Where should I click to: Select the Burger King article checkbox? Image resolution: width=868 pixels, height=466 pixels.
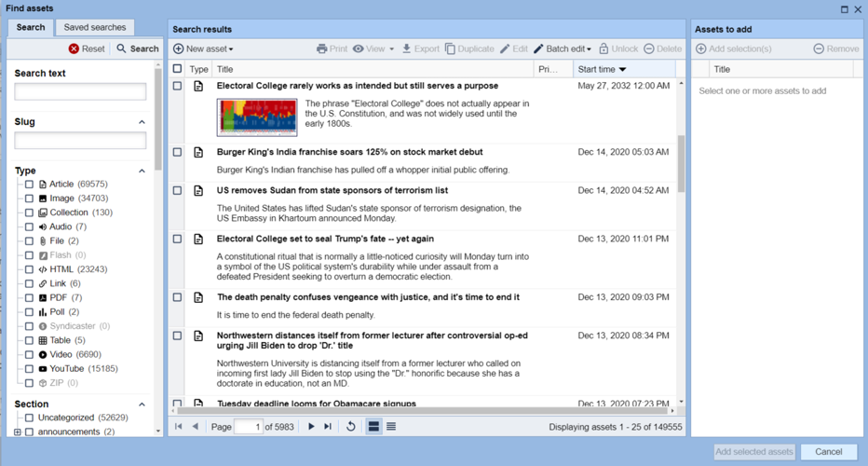178,152
